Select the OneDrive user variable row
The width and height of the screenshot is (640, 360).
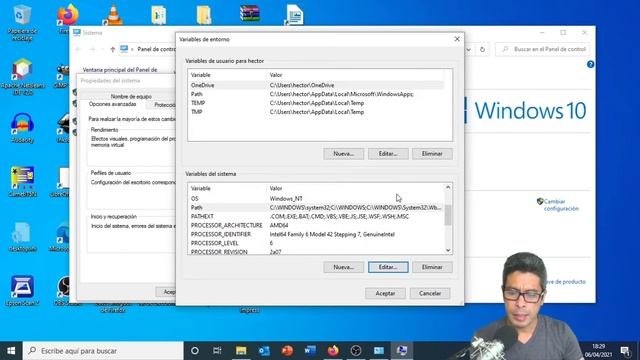(316, 85)
